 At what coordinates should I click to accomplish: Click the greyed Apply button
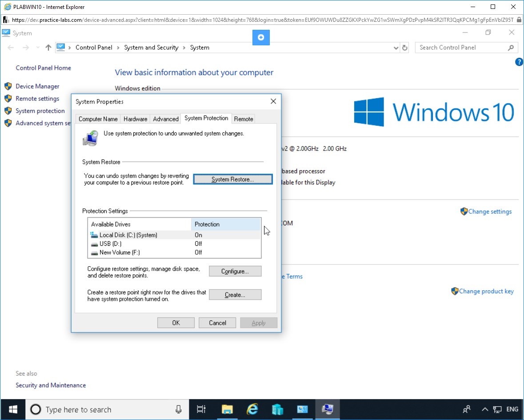click(258, 323)
